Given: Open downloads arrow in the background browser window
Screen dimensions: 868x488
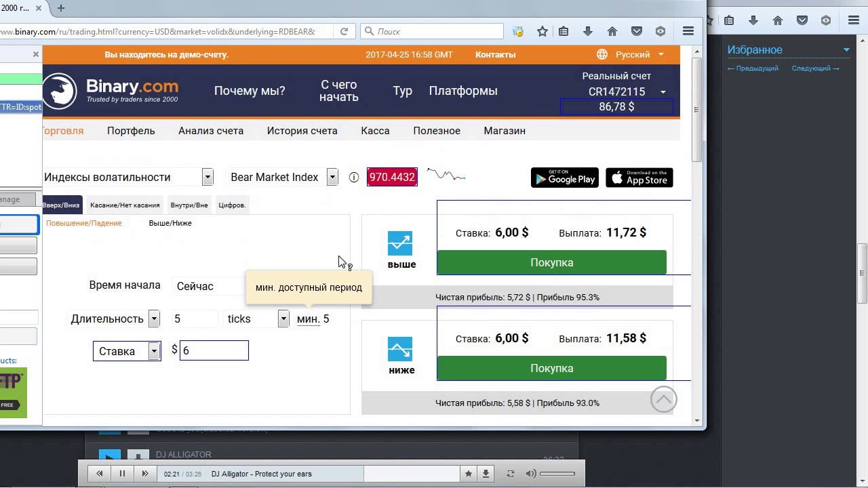Looking at the screenshot, I should coord(753,20).
